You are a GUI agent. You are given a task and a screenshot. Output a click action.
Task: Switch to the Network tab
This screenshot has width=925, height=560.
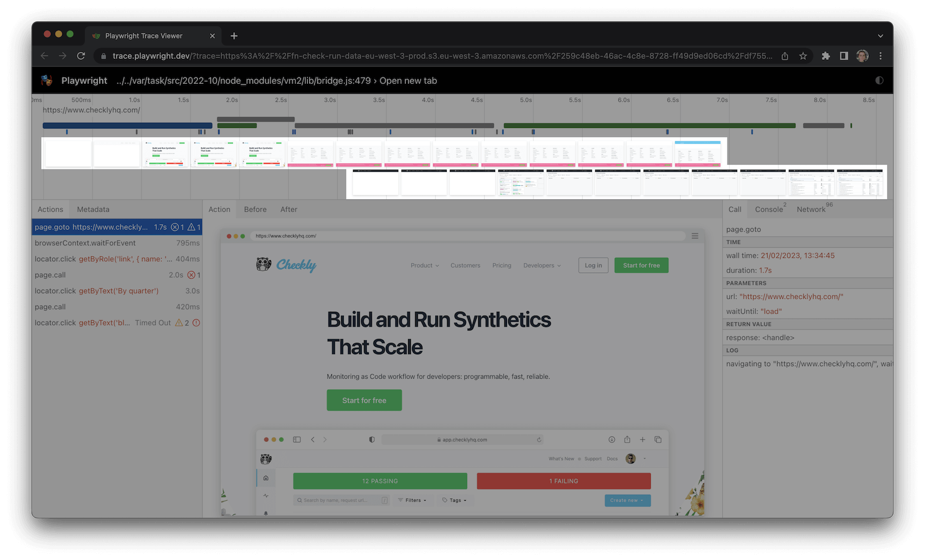coord(811,210)
